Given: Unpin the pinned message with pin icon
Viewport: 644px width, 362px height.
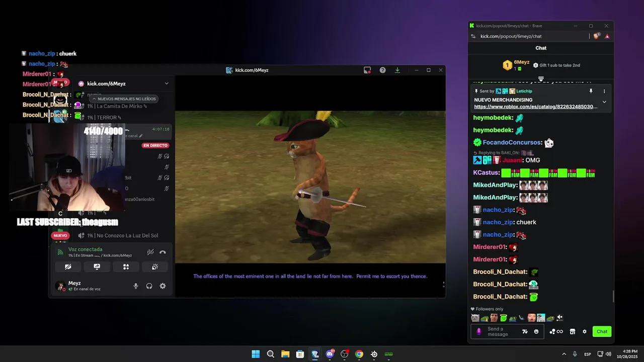Looking at the screenshot, I should 591,91.
